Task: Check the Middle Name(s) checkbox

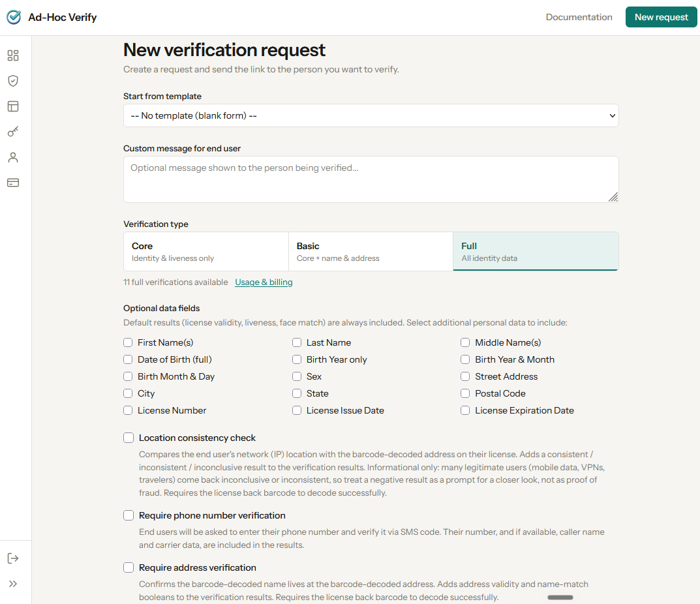Action: [x=465, y=342]
